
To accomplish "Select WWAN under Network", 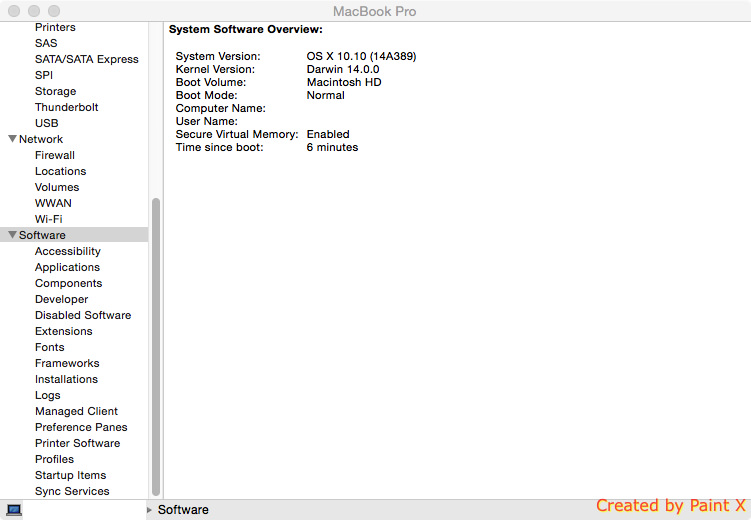I will [53, 203].
